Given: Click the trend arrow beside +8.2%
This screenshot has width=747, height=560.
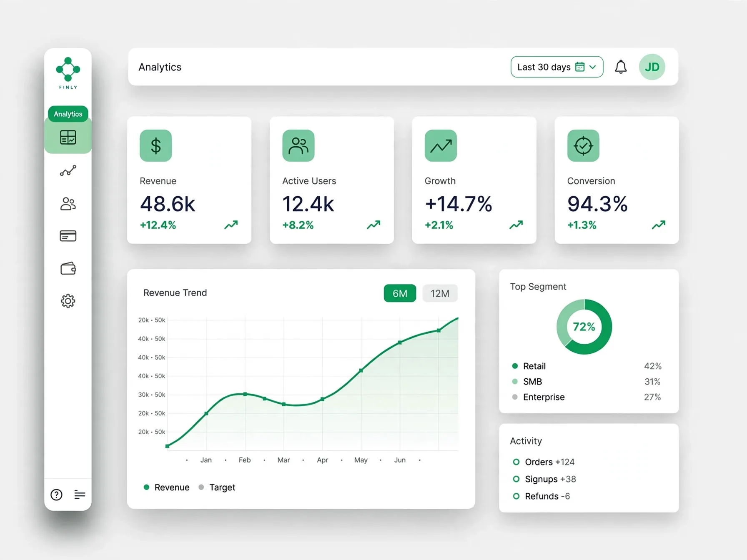Looking at the screenshot, I should [x=373, y=225].
